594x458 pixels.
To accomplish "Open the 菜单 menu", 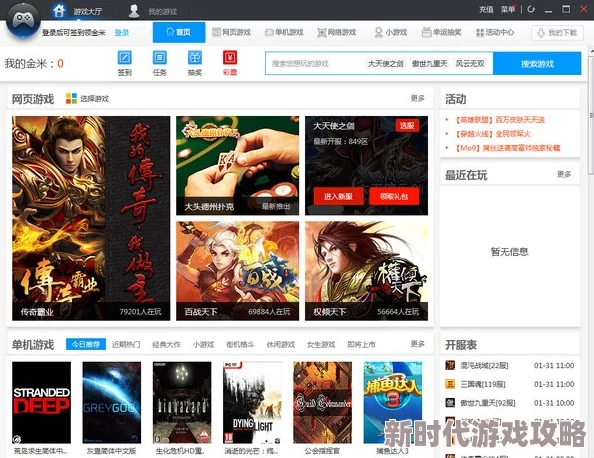I will click(x=508, y=9).
